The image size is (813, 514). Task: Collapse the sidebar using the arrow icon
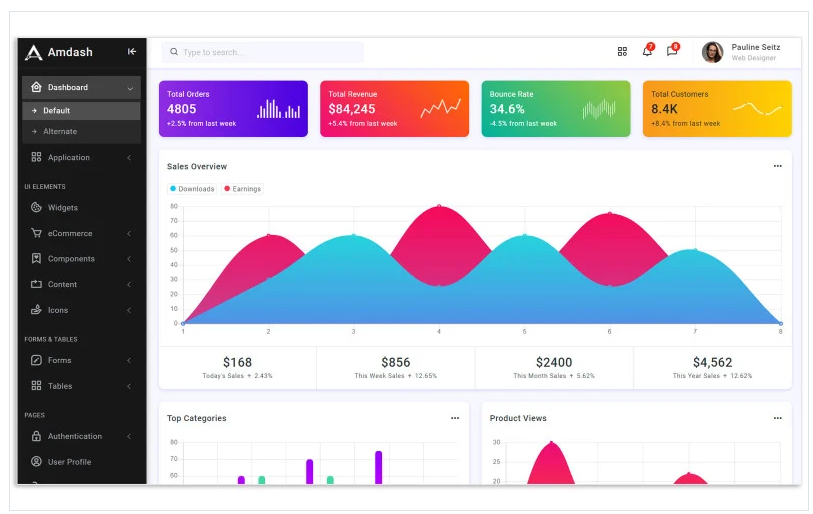click(x=132, y=52)
